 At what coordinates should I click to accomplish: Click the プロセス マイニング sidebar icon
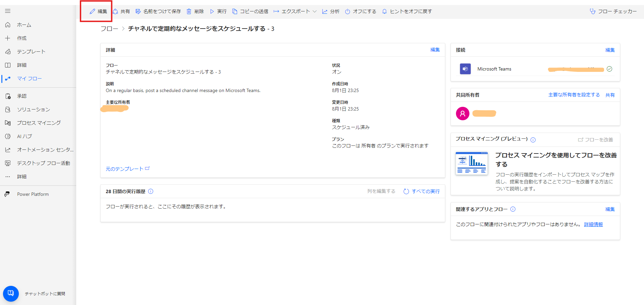8,123
